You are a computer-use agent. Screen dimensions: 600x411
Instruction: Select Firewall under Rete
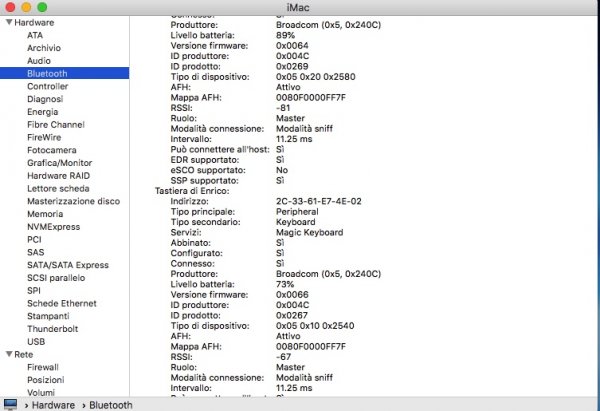pos(42,367)
